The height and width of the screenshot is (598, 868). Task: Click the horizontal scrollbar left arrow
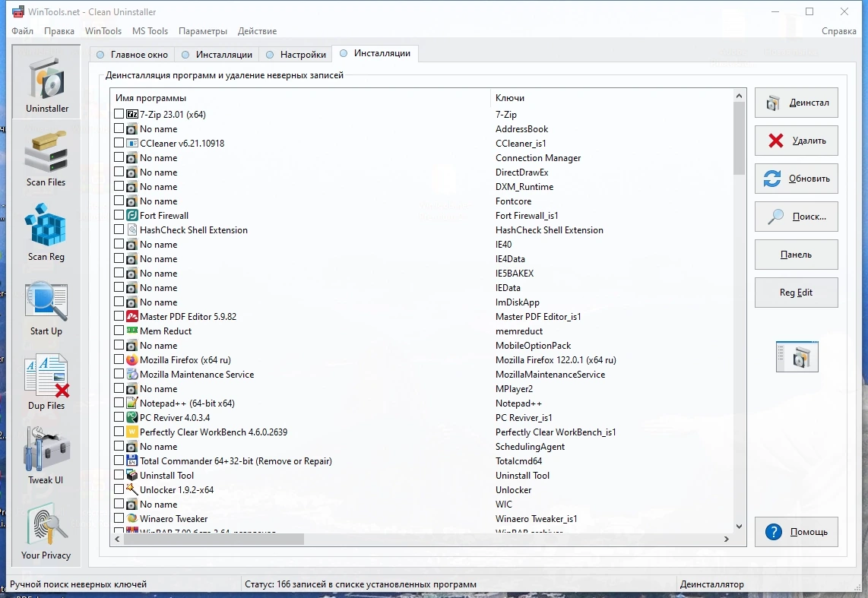(117, 539)
